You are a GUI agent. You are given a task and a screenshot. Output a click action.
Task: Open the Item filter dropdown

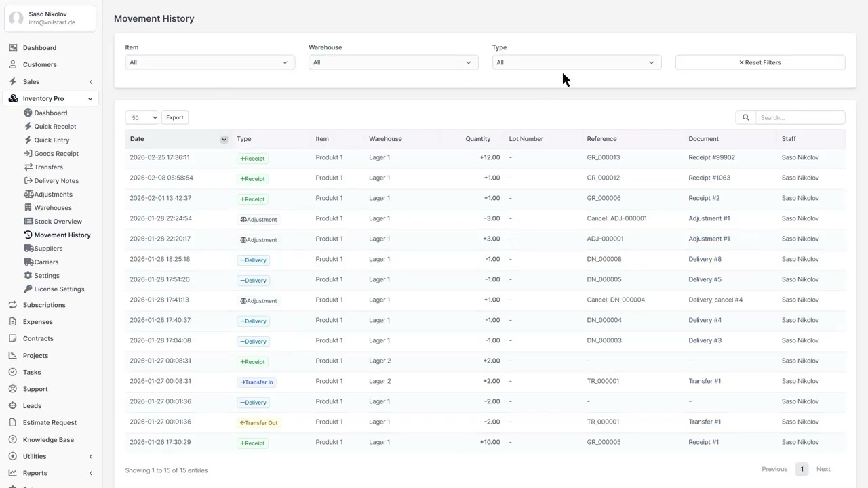(210, 62)
